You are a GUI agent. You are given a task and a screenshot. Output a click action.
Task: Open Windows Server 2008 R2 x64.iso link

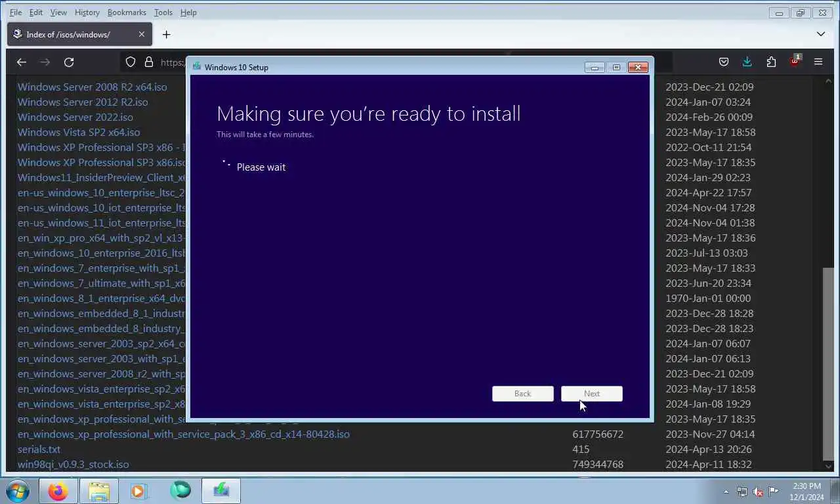92,87
